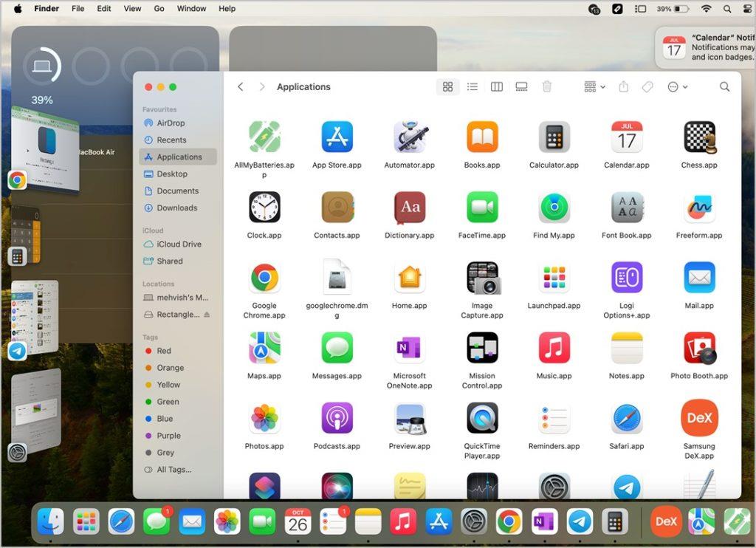The width and height of the screenshot is (756, 548).
Task: Open the More actions ellipsis dropdown
Action: click(678, 87)
